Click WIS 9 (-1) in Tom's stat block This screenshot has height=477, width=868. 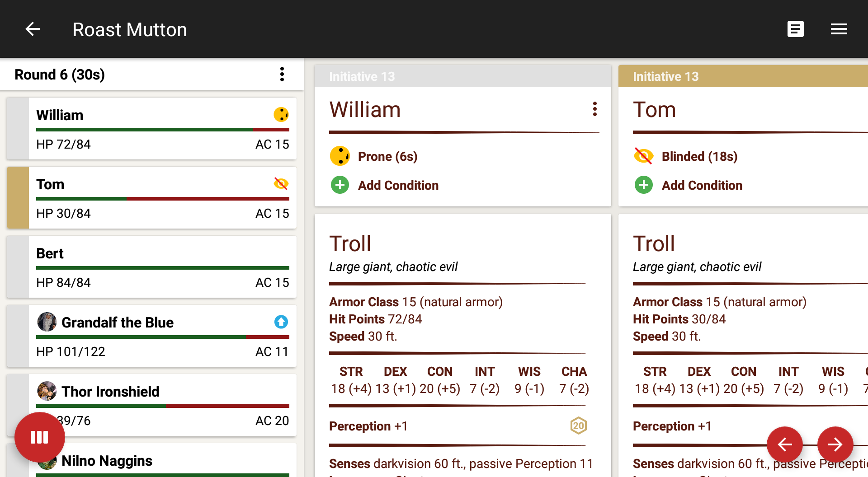pos(833,380)
